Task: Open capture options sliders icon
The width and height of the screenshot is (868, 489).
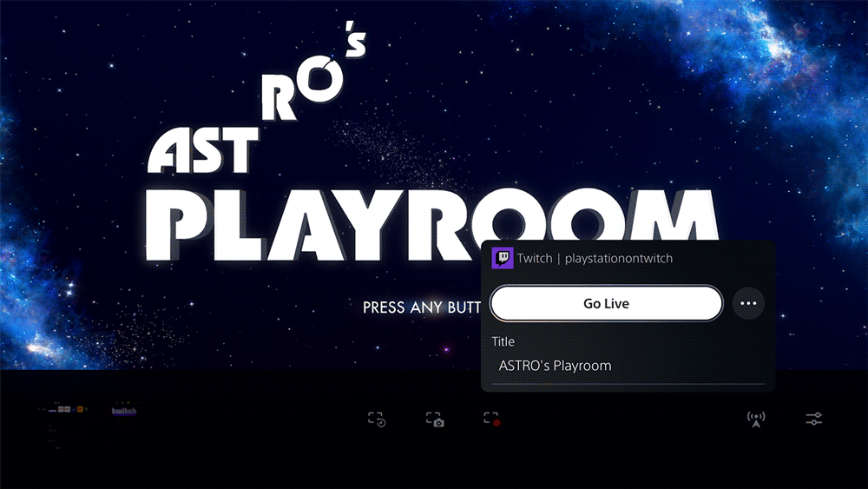Action: point(814,419)
